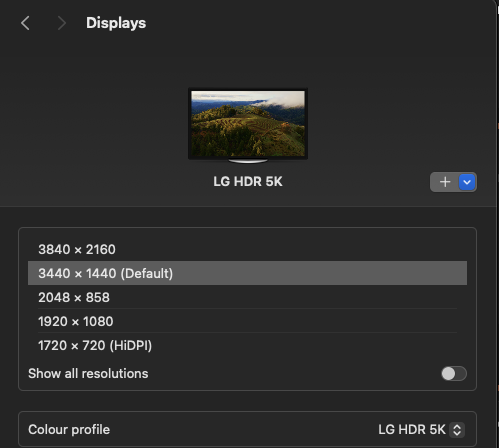The image size is (499, 448).
Task: Click the Displays page title
Action: 116,23
